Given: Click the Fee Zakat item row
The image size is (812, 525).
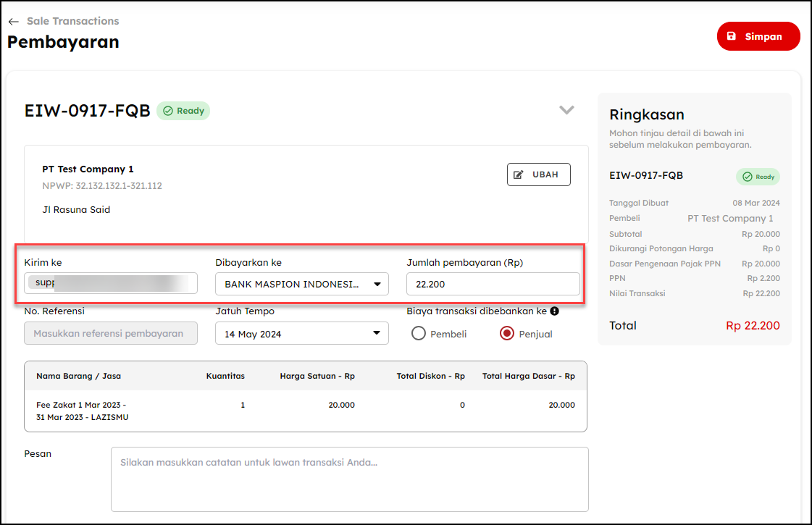Looking at the screenshot, I should pos(83,411).
